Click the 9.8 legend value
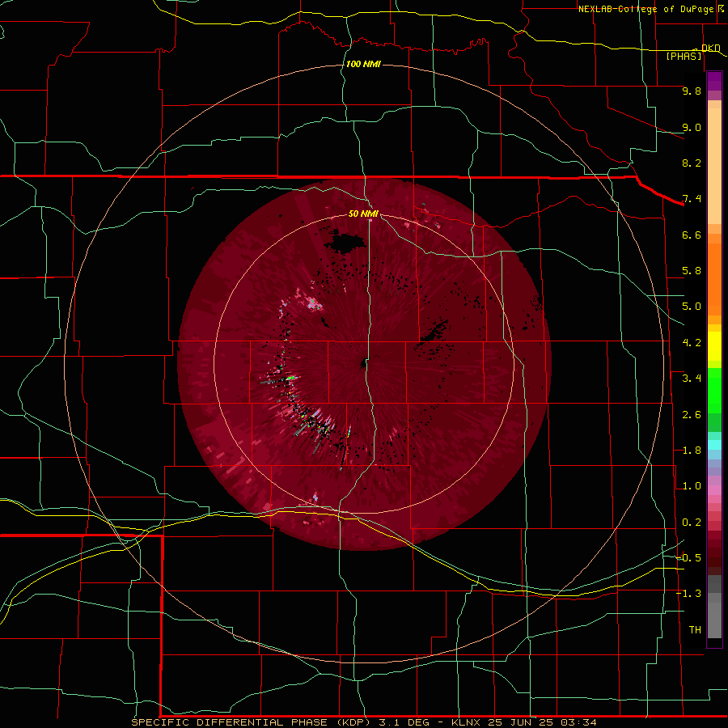 tap(692, 91)
